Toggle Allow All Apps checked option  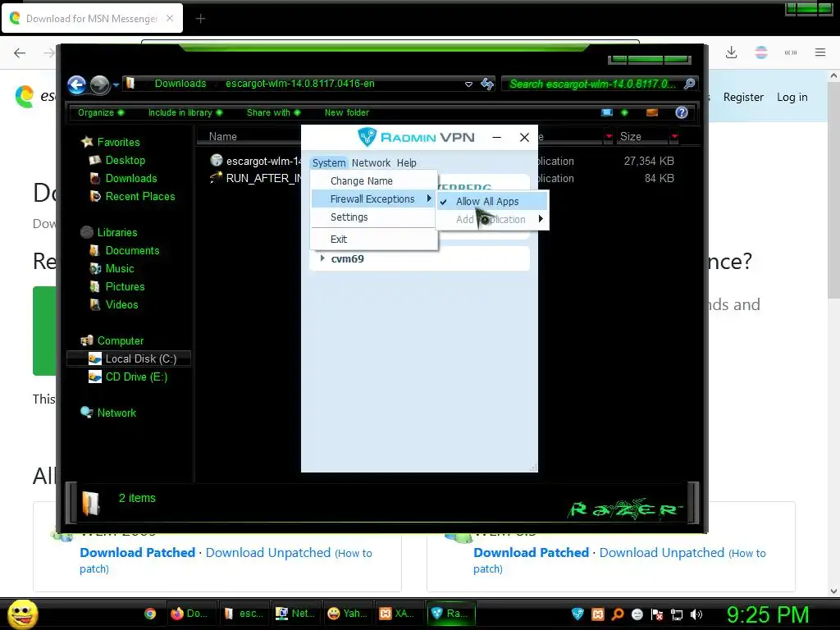point(492,202)
